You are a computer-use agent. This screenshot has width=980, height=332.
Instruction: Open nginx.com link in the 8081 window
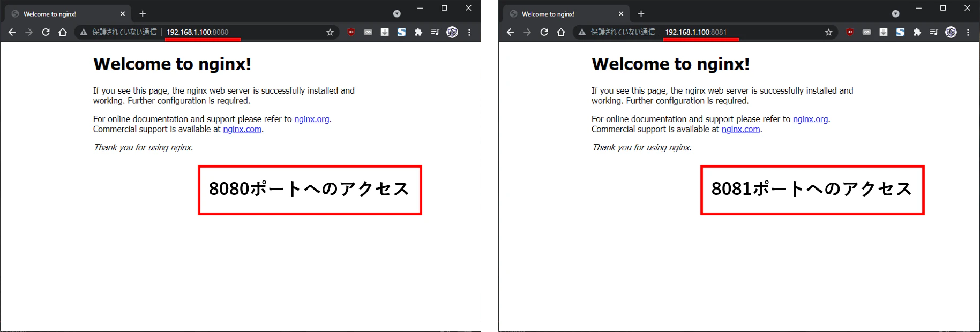(741, 129)
